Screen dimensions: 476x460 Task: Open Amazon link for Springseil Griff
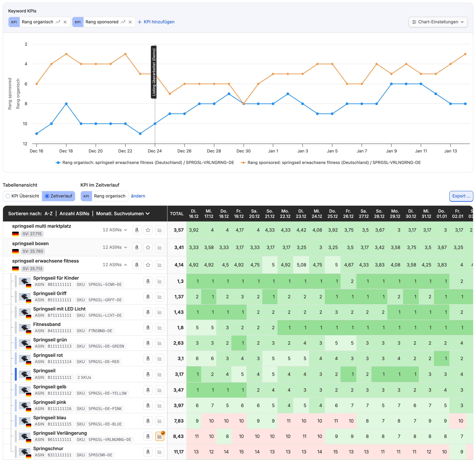[148, 297]
